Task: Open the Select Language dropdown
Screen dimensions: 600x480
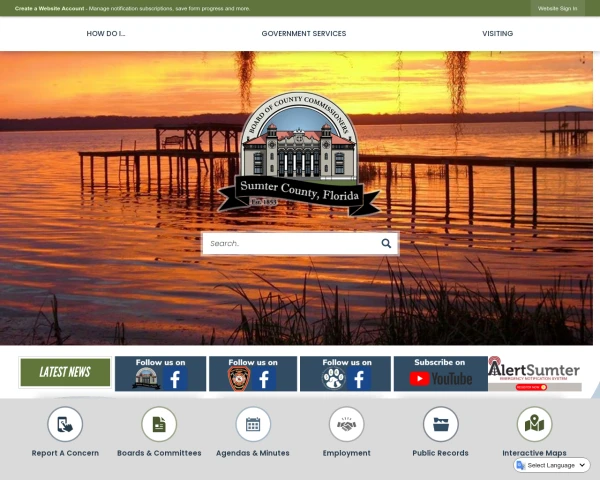Action: (552, 465)
